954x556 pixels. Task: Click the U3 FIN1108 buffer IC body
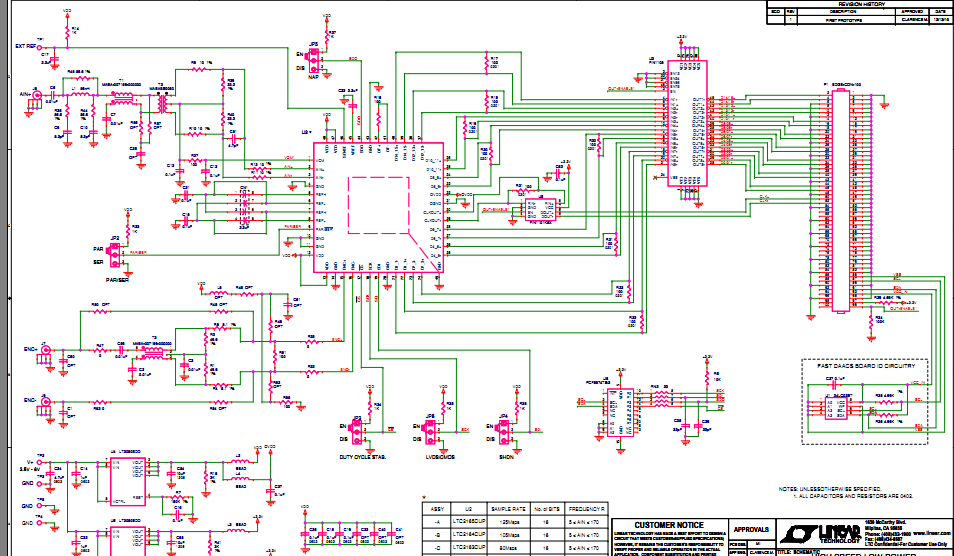(x=688, y=123)
